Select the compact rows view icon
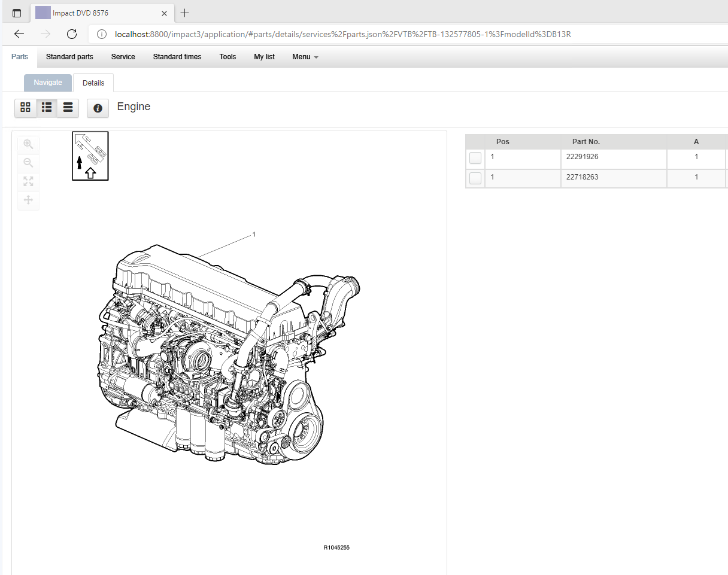 [68, 108]
